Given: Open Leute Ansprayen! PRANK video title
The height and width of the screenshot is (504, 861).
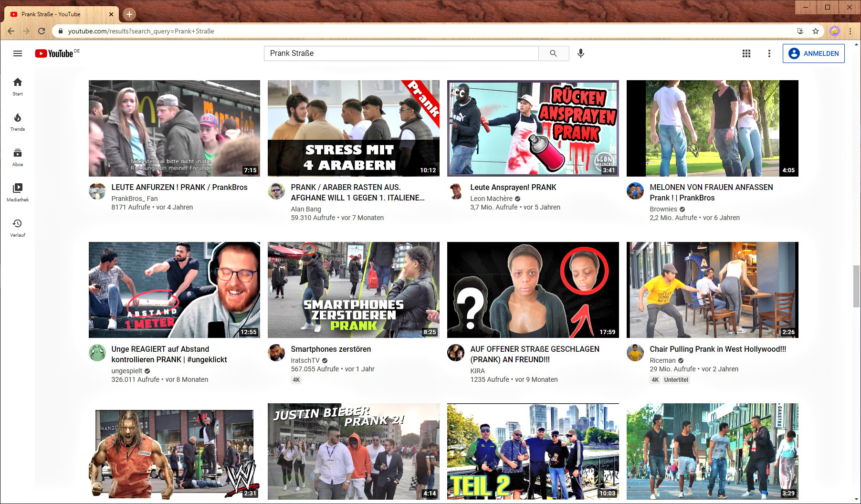Looking at the screenshot, I should click(x=513, y=188).
